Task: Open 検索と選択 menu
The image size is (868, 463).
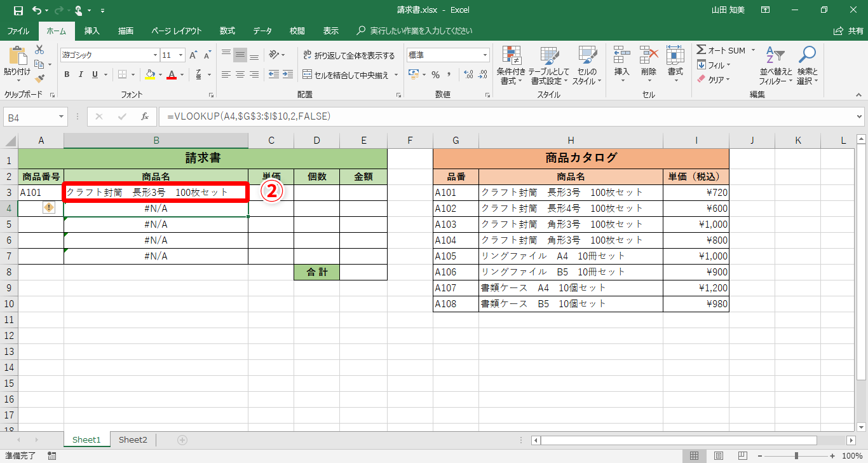Action: point(807,66)
